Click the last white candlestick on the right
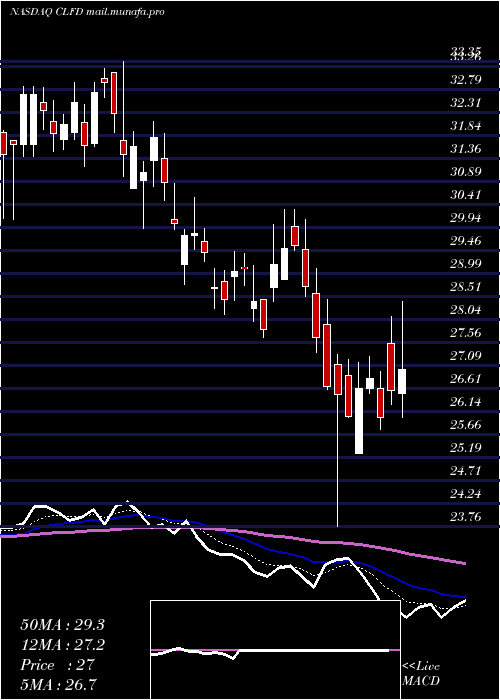The height and width of the screenshot is (700, 500). tap(402, 381)
